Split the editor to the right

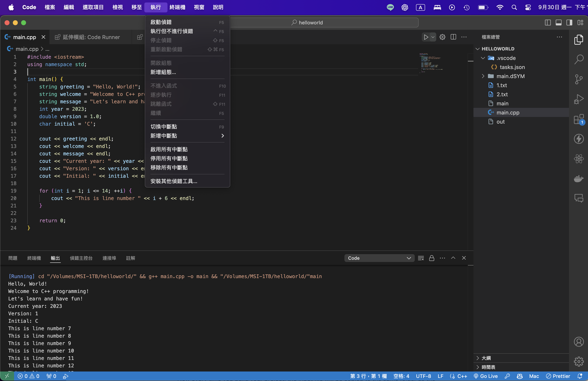coord(453,37)
